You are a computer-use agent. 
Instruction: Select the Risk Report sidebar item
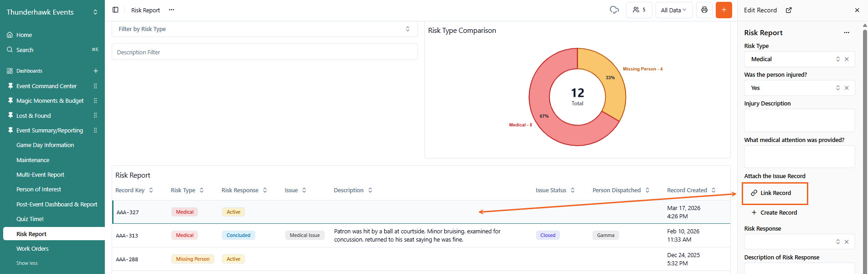(54, 234)
